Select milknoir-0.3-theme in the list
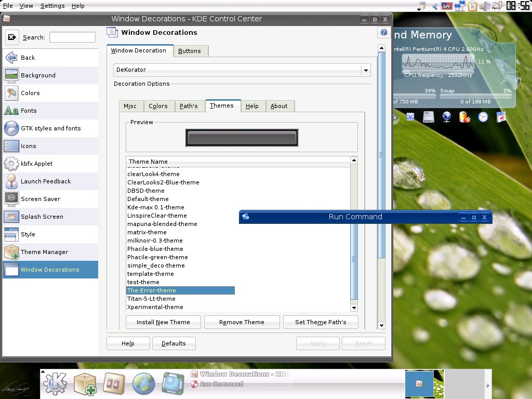 click(x=155, y=241)
